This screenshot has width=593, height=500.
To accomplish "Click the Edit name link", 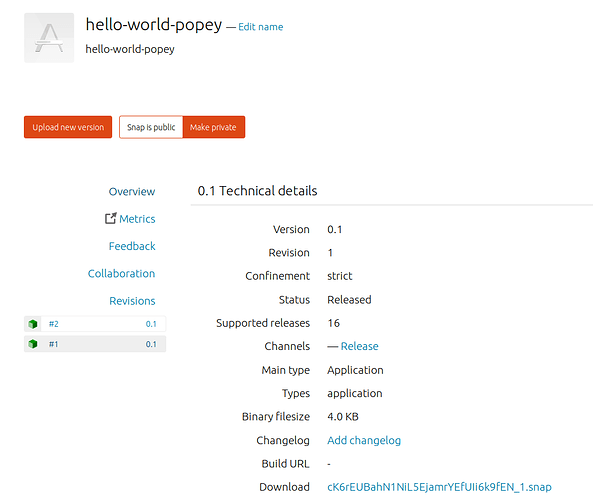I will [x=261, y=27].
